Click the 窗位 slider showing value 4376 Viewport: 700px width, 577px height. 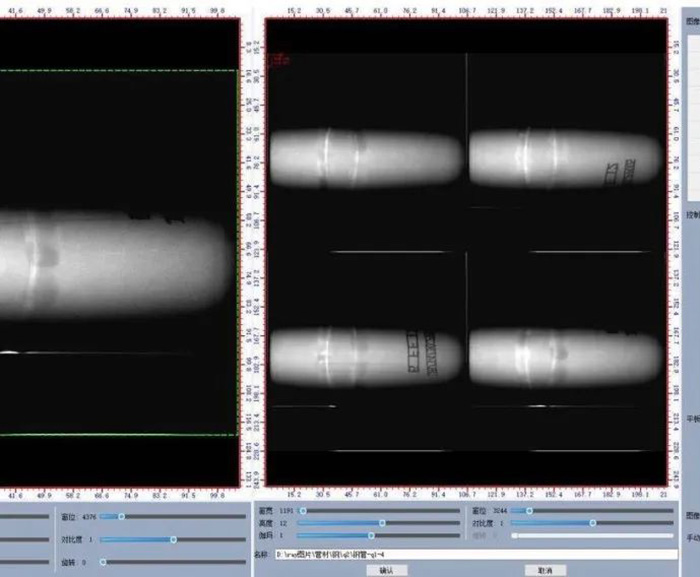[120, 517]
